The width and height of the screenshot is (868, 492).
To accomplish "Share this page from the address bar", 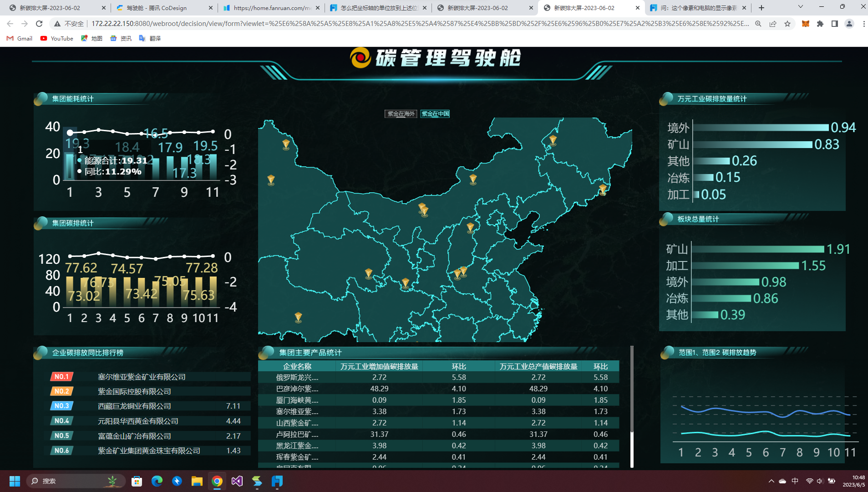I will tap(773, 24).
